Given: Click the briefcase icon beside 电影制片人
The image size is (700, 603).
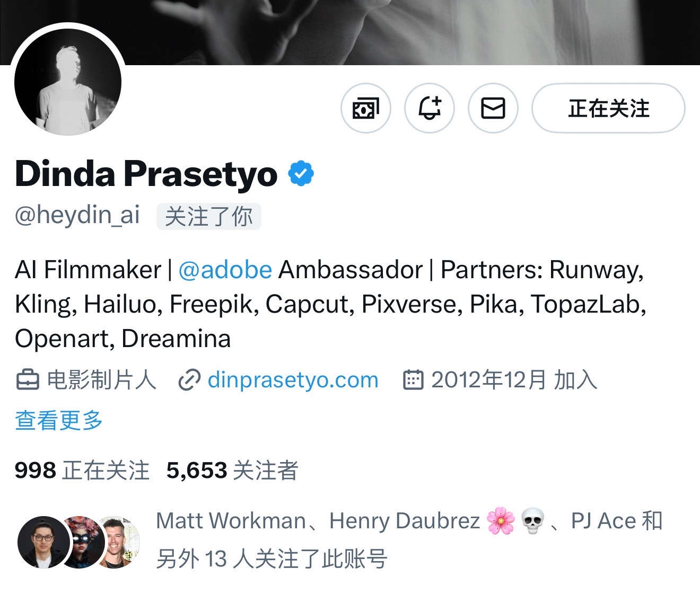Looking at the screenshot, I should pyautogui.click(x=28, y=380).
